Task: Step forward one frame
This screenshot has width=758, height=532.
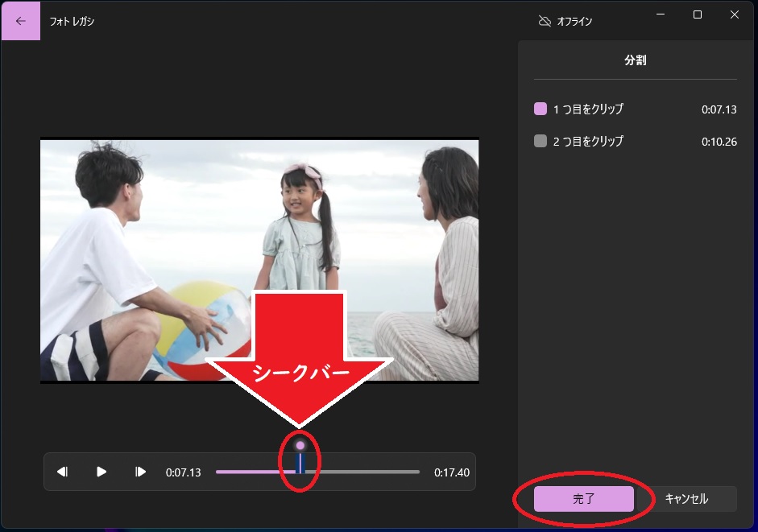Action: (140, 472)
